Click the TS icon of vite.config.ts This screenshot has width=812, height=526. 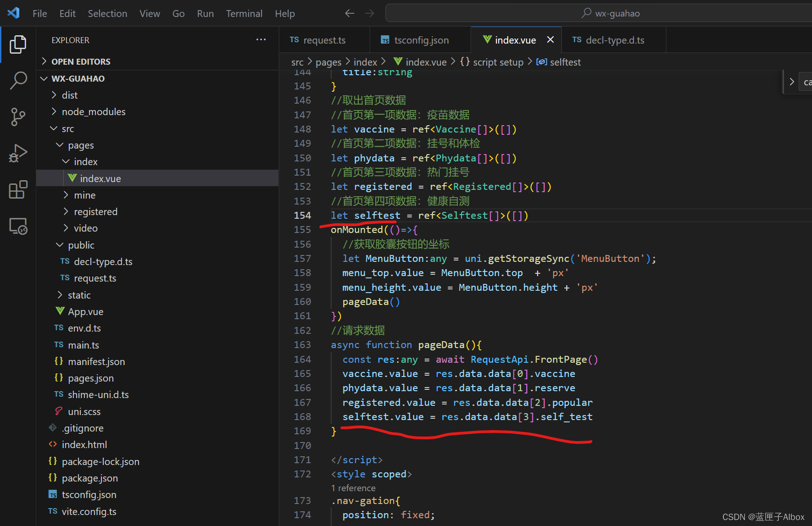pos(53,511)
